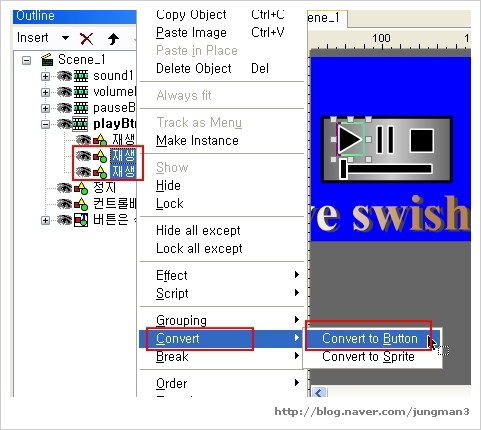Toggle visibility eye of 컨트롤 shape
481x430 pixels.
coord(64,203)
